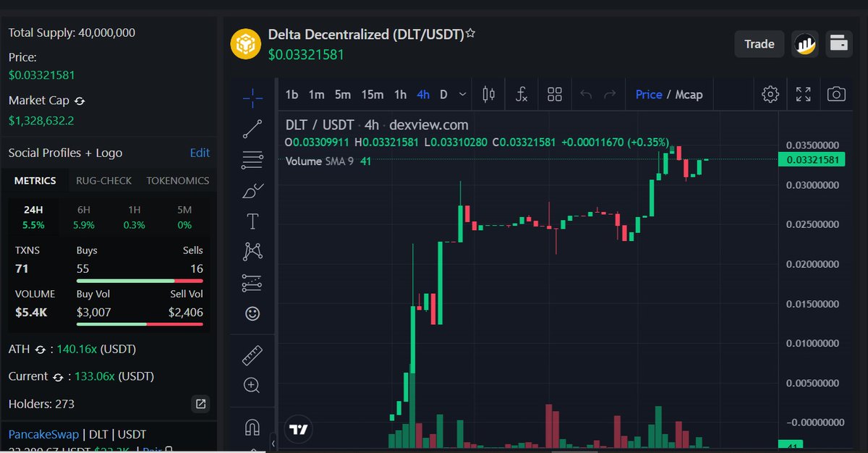
Task: Click the undo arrow in chart toolbar
Action: [x=586, y=94]
